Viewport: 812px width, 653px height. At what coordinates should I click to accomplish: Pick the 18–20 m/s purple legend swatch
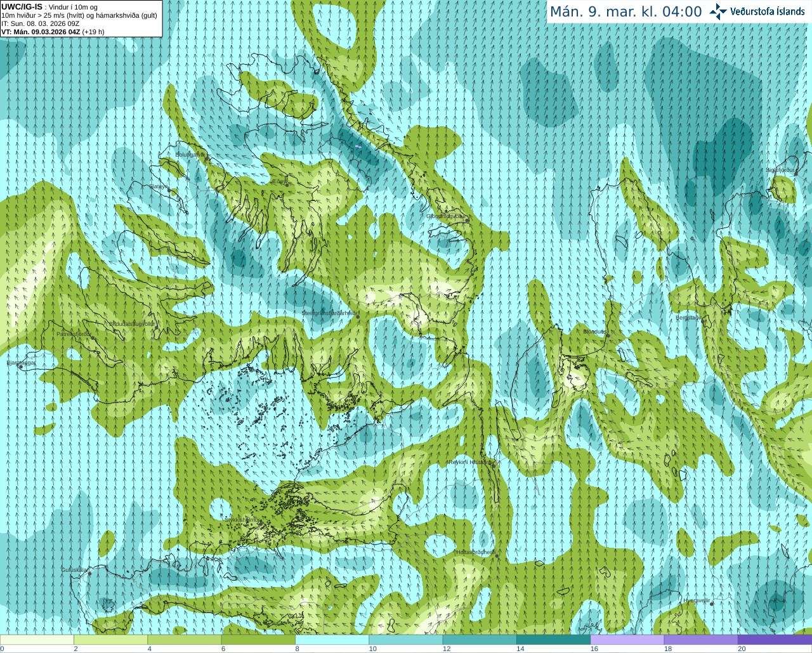701,640
